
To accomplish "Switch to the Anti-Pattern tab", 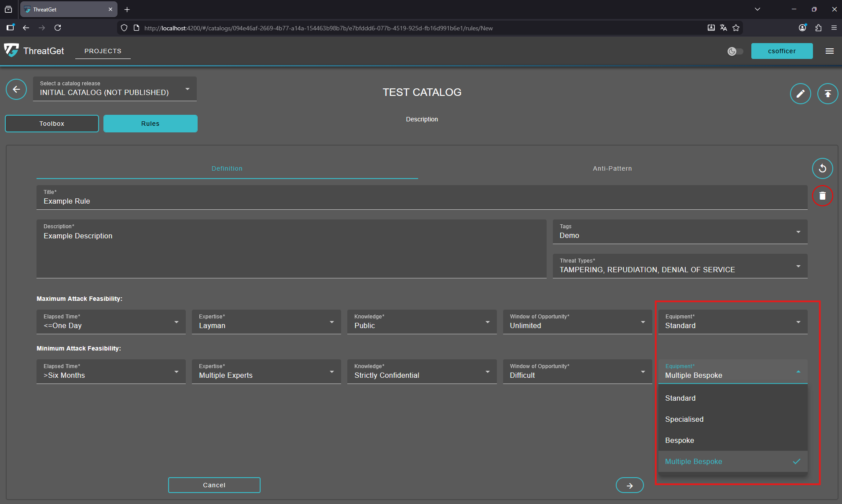I will (x=612, y=168).
